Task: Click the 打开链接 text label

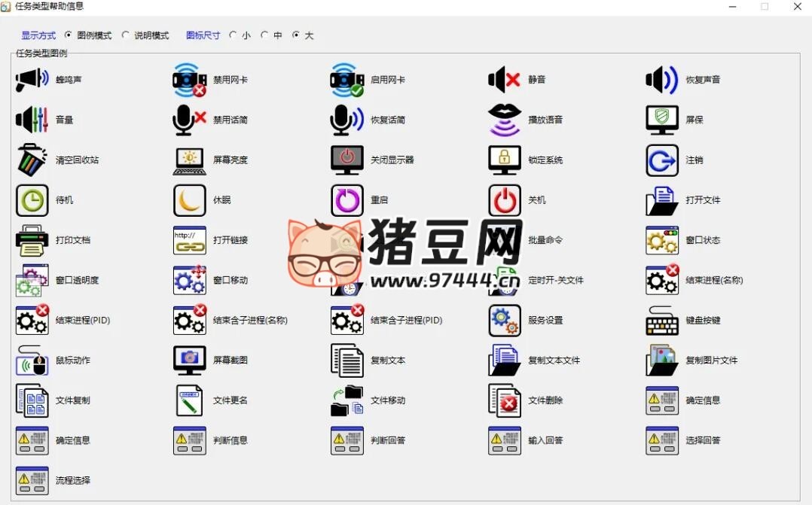Action: (230, 240)
